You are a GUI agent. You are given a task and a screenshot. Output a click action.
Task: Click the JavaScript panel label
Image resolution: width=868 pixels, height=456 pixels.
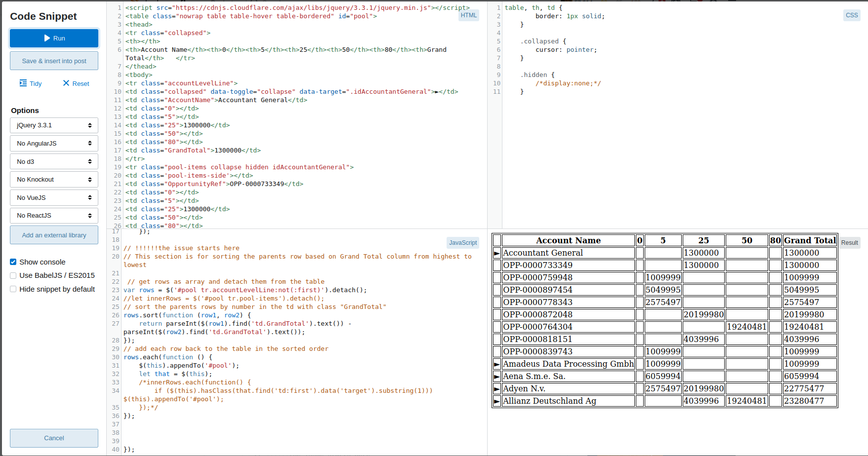click(x=463, y=243)
